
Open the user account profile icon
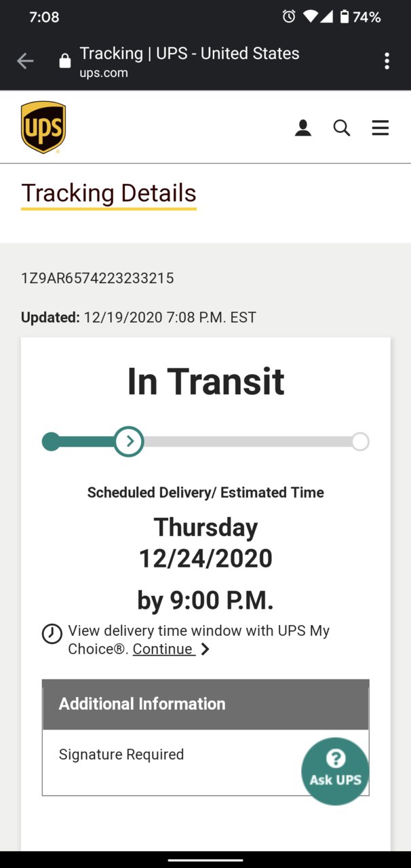(303, 128)
